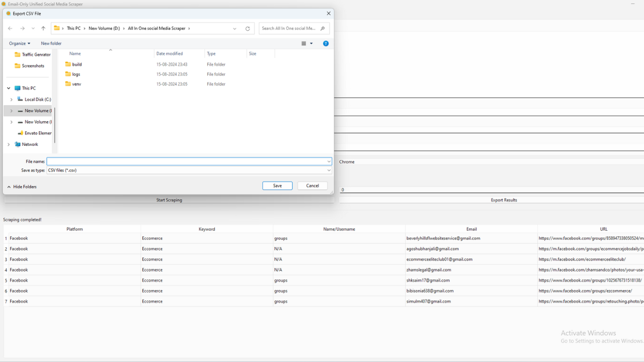The width and height of the screenshot is (644, 362).
Task: Click the Envato Elemer drive icon
Action: (x=21, y=133)
